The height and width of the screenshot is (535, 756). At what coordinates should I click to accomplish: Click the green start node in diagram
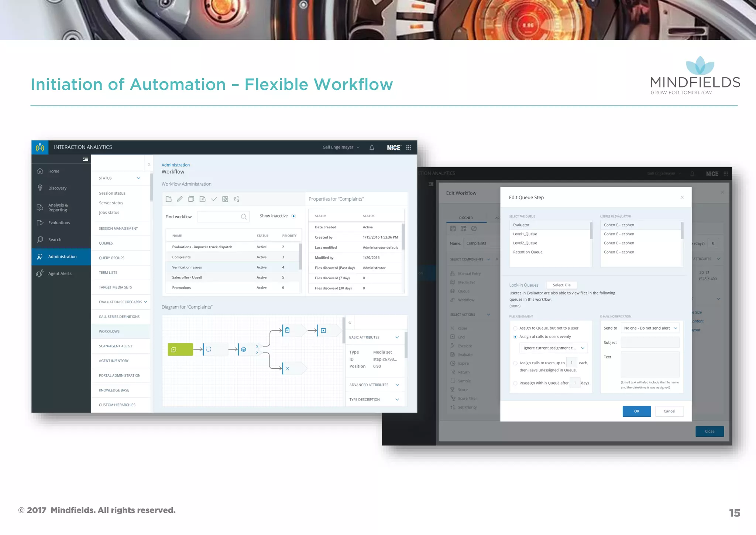[180, 350]
